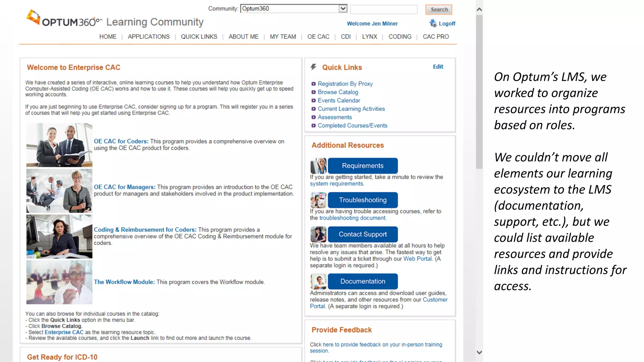
Task: Open the MY TEAM menu
Action: click(x=283, y=37)
